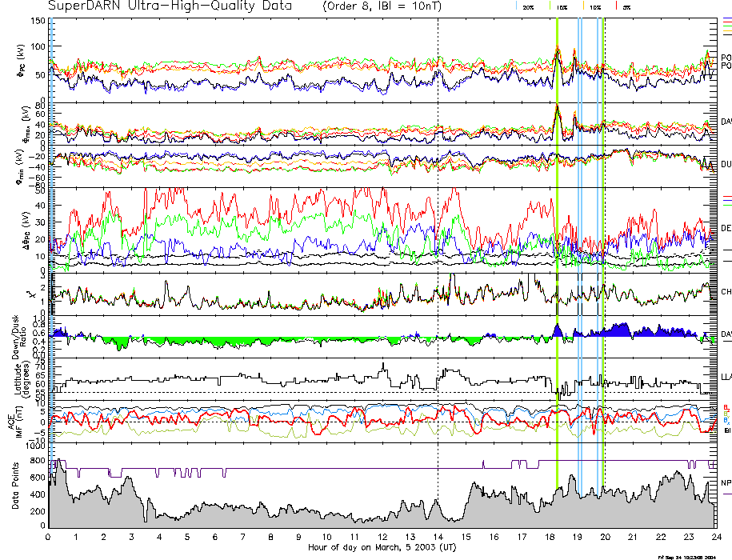The image size is (732, 560).
Task: Click the "150" tick of the top panel
Action: 38,22
